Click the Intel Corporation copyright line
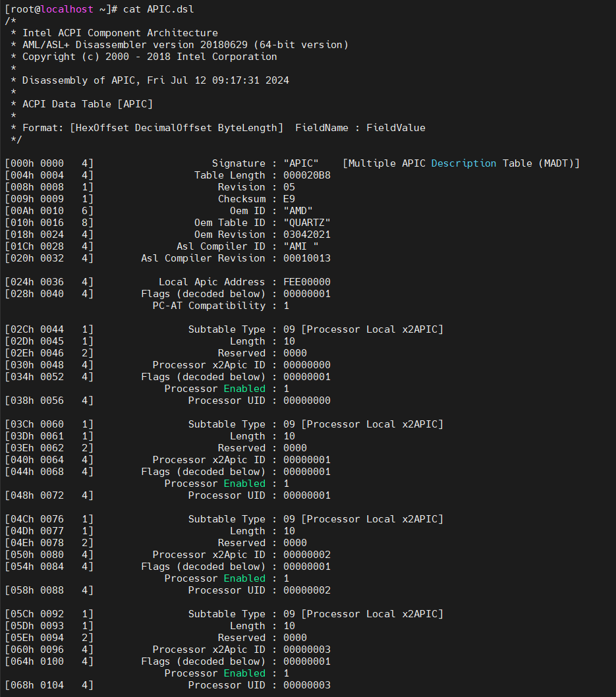The image size is (616, 697). tap(150, 57)
